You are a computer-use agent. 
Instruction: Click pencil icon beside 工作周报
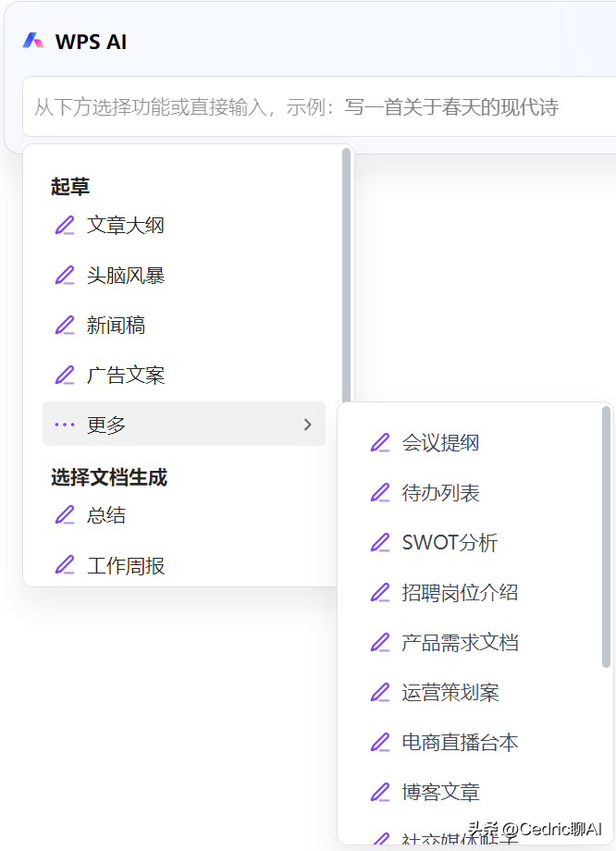click(65, 565)
